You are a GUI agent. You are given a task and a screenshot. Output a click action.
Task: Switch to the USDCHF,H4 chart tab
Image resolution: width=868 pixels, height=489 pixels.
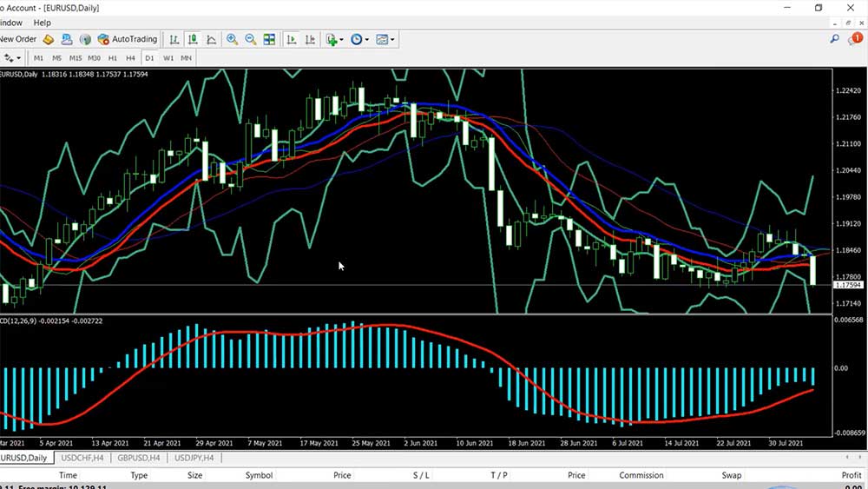(x=82, y=458)
